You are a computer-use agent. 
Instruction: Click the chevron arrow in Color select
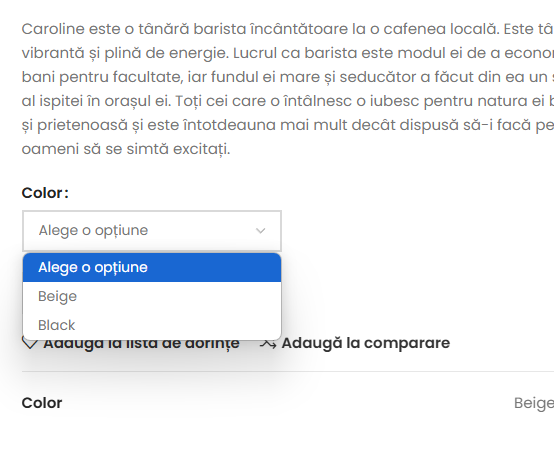261,231
